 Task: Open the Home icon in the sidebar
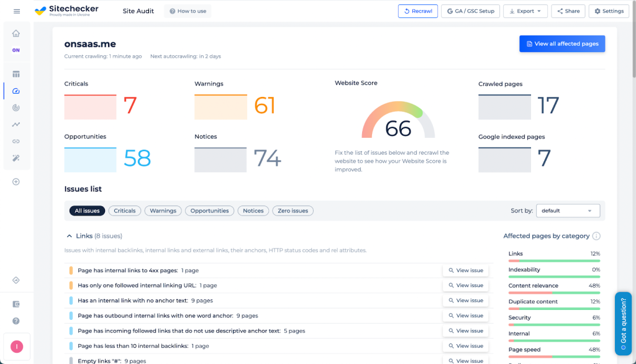[17, 34]
